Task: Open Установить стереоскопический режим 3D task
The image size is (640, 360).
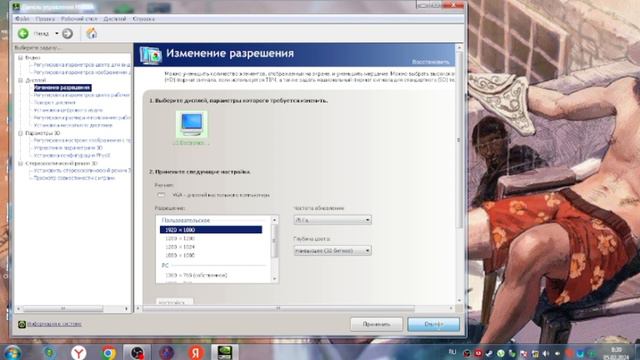Action: [x=82, y=171]
